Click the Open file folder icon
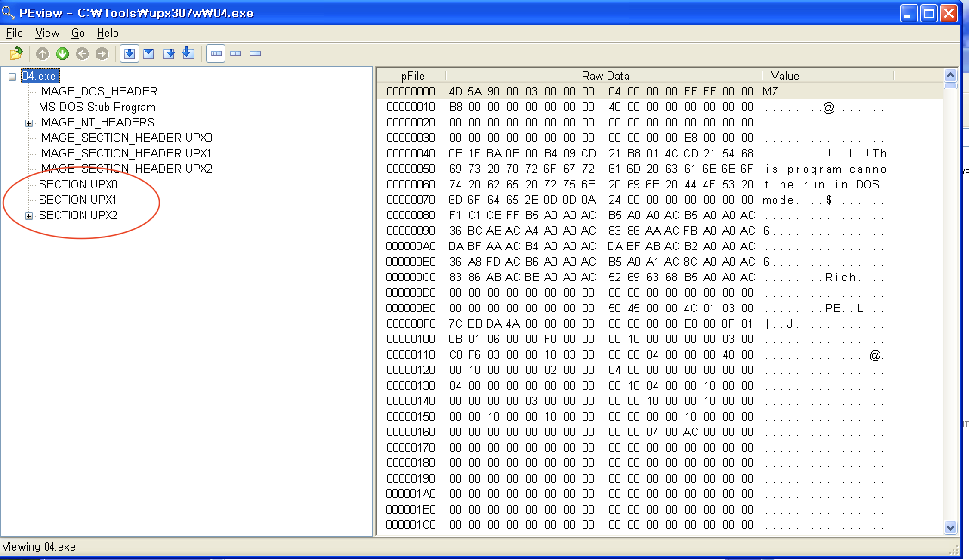This screenshot has height=560, width=969. click(16, 54)
